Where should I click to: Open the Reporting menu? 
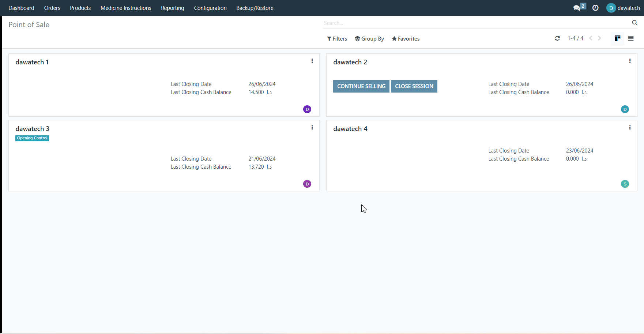pyautogui.click(x=172, y=8)
